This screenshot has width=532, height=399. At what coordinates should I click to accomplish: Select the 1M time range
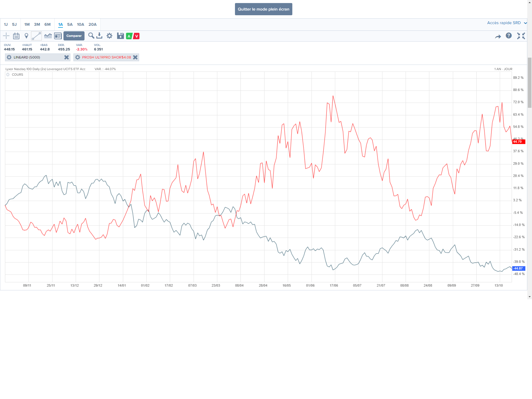pyautogui.click(x=27, y=24)
